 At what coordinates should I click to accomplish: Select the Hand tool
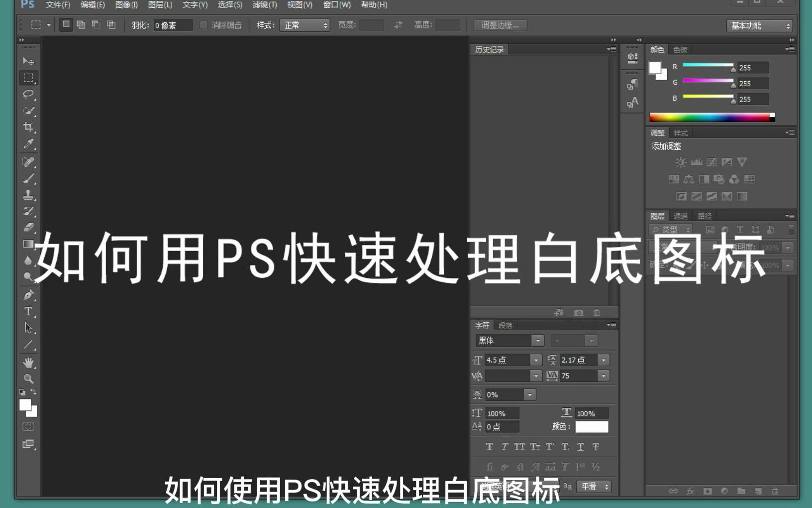28,363
